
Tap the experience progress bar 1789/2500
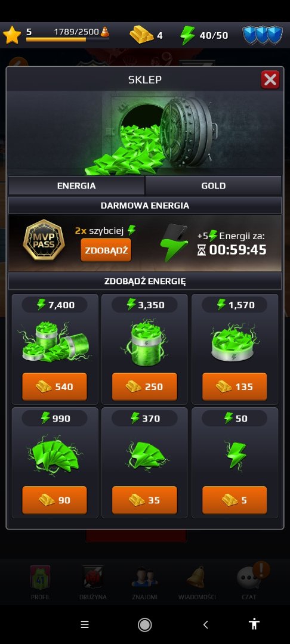tap(68, 40)
